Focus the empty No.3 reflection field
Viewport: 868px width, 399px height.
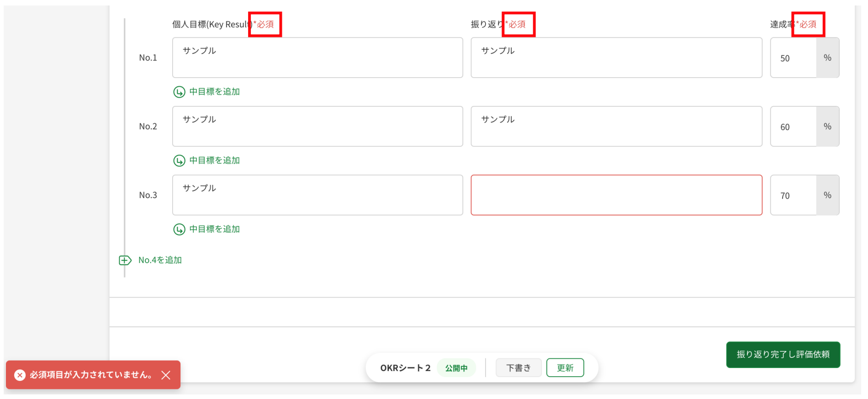point(616,195)
